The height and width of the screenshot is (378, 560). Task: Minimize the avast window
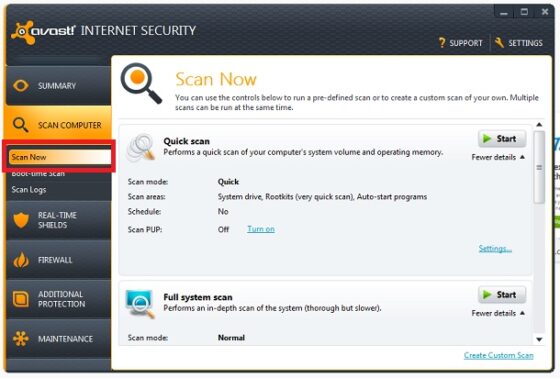(504, 13)
